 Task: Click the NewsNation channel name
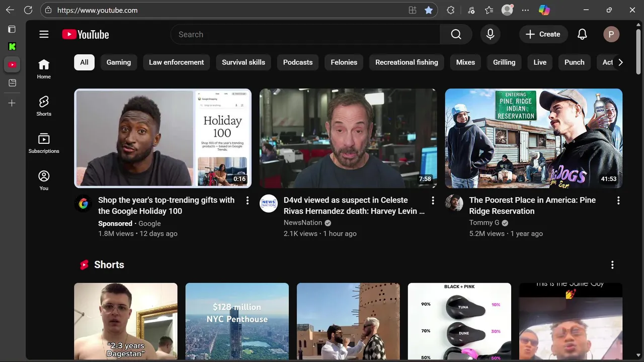click(x=303, y=223)
